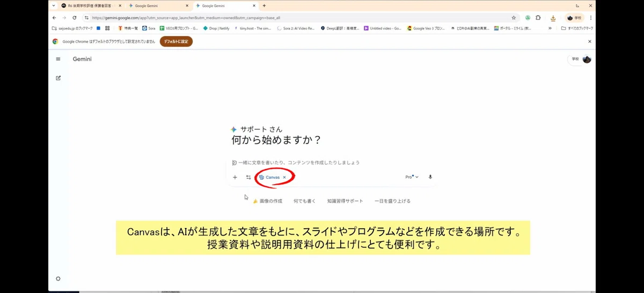Open the ヒロキ@AI副業 bookmark
The width and height of the screenshot is (644, 293).
(x=470, y=28)
